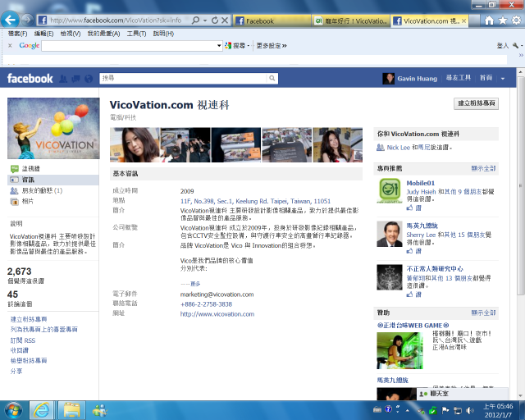
Task: Open the Facebook notifications globe icon
Action: click(89, 79)
